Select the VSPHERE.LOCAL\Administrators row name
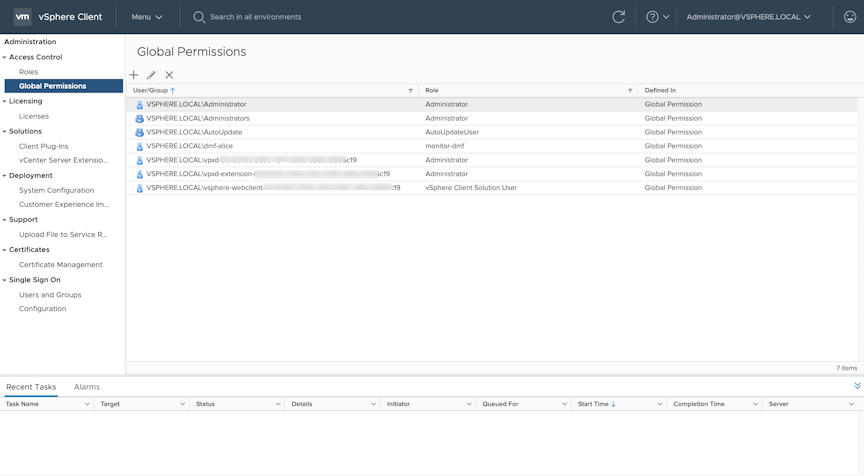This screenshot has width=864, height=476. (x=198, y=118)
